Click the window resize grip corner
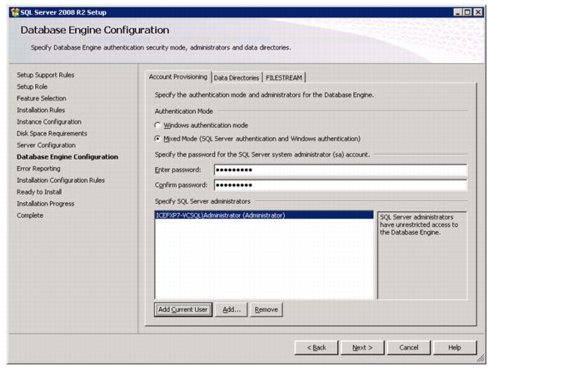Viewport: 576px width, 371px height. [480, 359]
